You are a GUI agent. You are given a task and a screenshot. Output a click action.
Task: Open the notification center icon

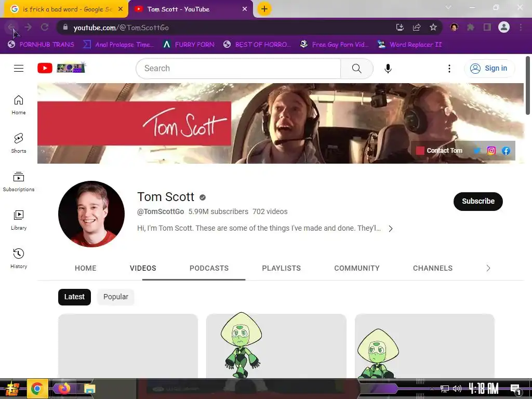tap(516, 389)
